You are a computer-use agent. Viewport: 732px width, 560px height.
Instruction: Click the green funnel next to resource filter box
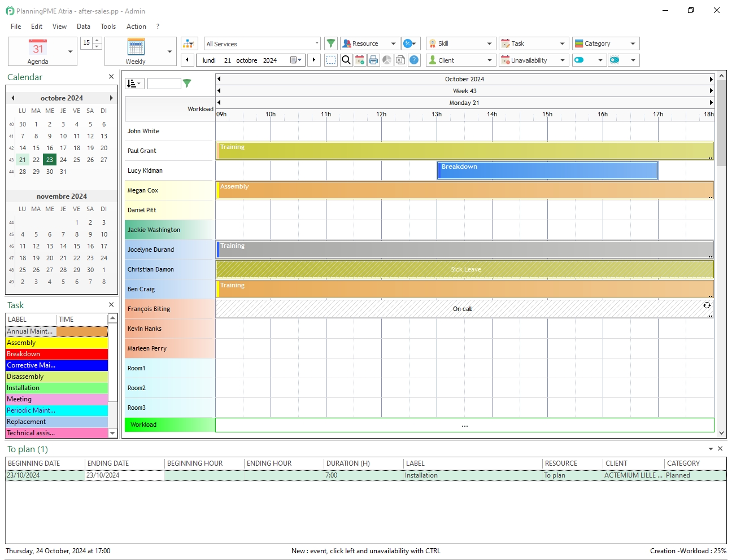tap(187, 84)
